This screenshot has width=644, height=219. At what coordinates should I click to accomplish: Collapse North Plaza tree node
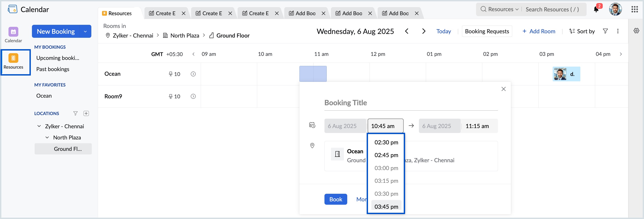point(47,137)
